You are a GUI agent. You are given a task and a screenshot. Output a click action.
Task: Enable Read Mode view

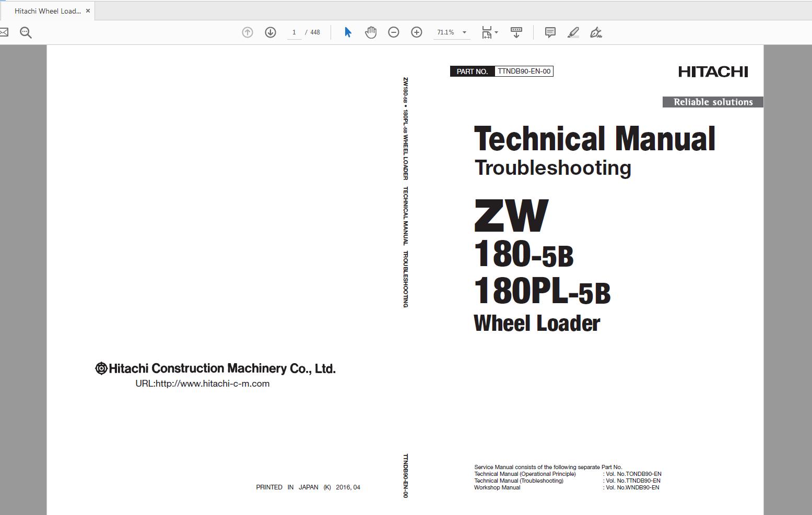coord(516,32)
